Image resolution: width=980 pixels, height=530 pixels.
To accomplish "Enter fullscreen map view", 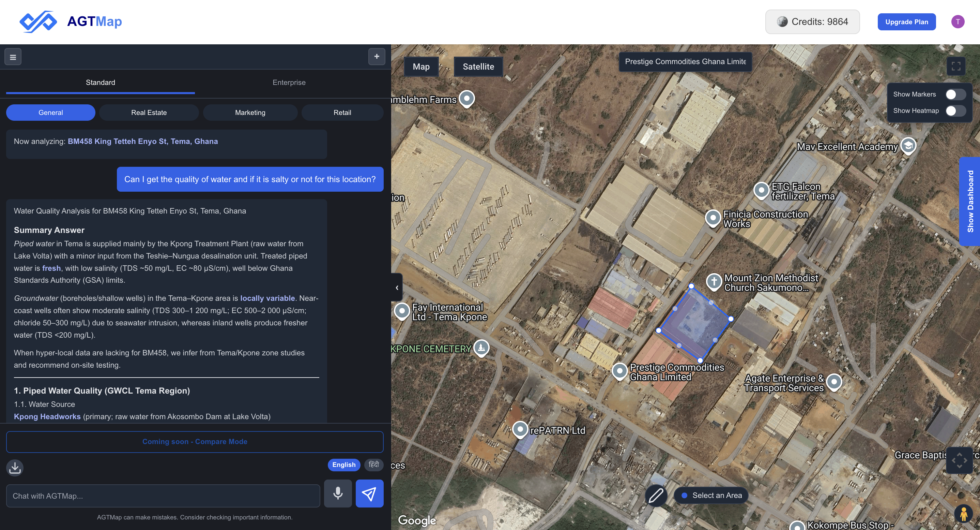I will click(x=956, y=66).
